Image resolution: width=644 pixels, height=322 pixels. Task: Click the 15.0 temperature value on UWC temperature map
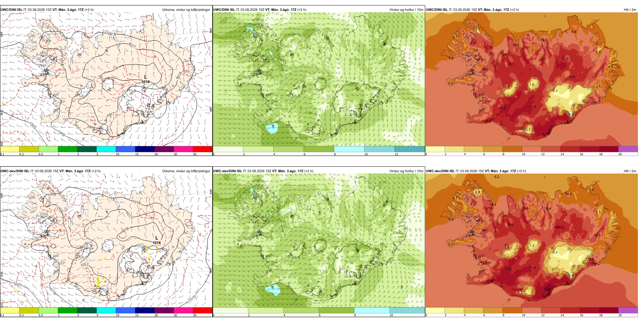(516, 45)
